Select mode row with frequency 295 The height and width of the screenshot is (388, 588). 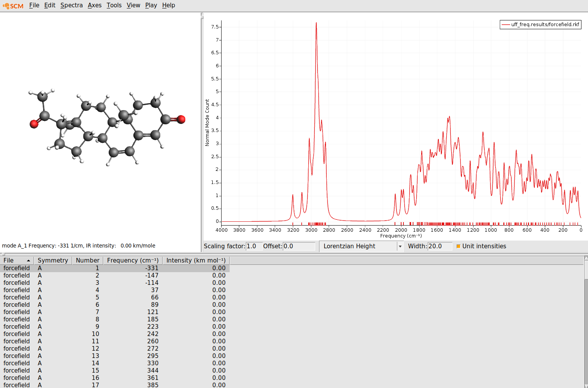[x=115, y=356]
